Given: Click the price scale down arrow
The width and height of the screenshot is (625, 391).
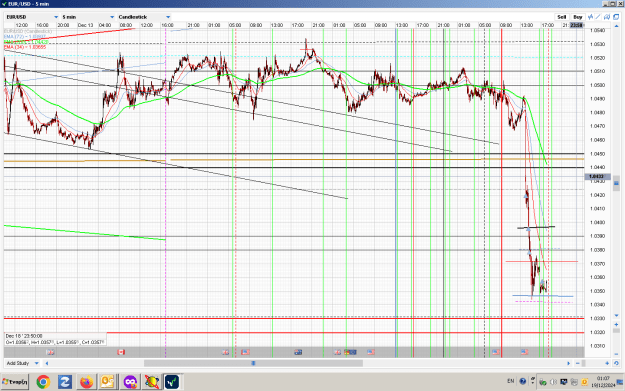Looking at the screenshot, I should coord(616,316).
